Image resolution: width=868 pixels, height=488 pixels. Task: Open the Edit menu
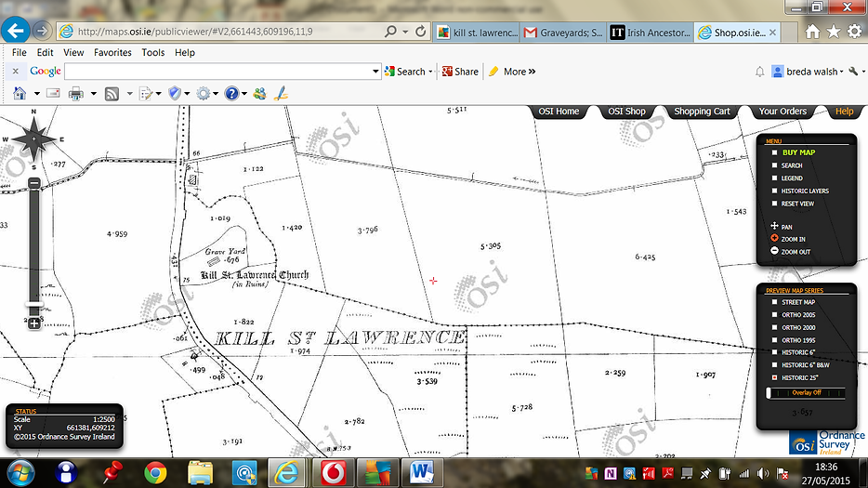pos(45,53)
